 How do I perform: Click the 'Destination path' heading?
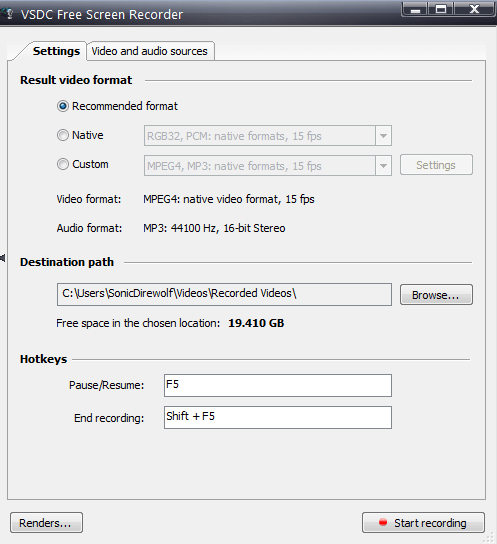(67, 262)
